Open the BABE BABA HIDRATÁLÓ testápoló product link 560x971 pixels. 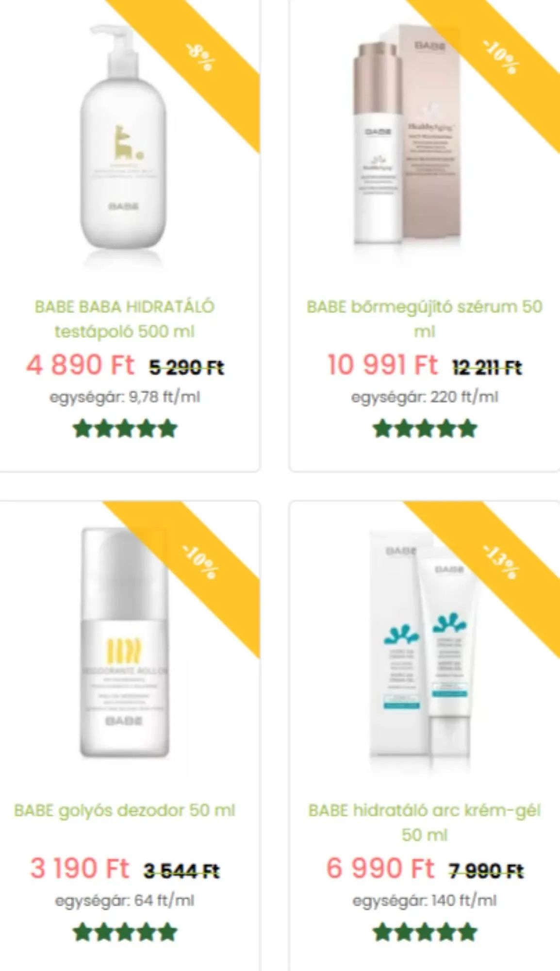point(125,319)
